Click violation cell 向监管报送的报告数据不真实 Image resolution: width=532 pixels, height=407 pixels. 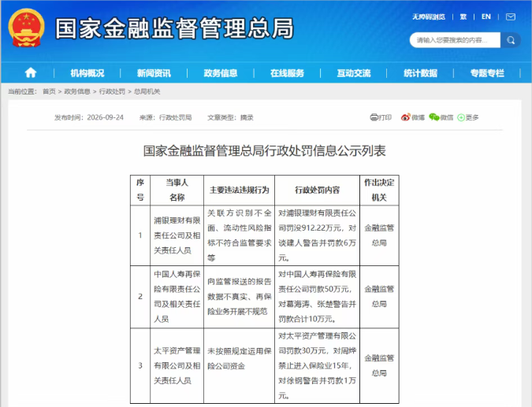(239, 297)
